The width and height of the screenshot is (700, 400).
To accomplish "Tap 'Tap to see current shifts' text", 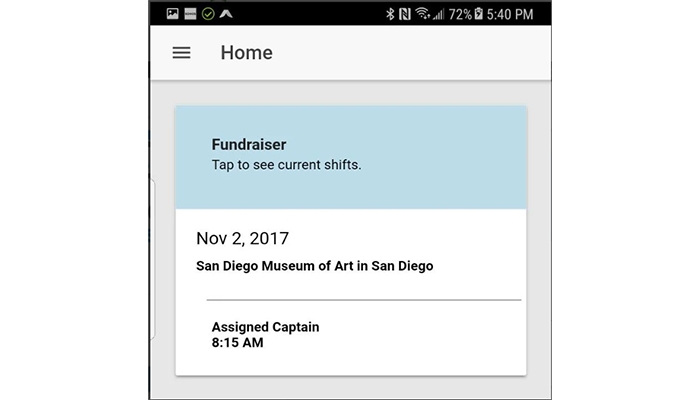I will [286, 165].
